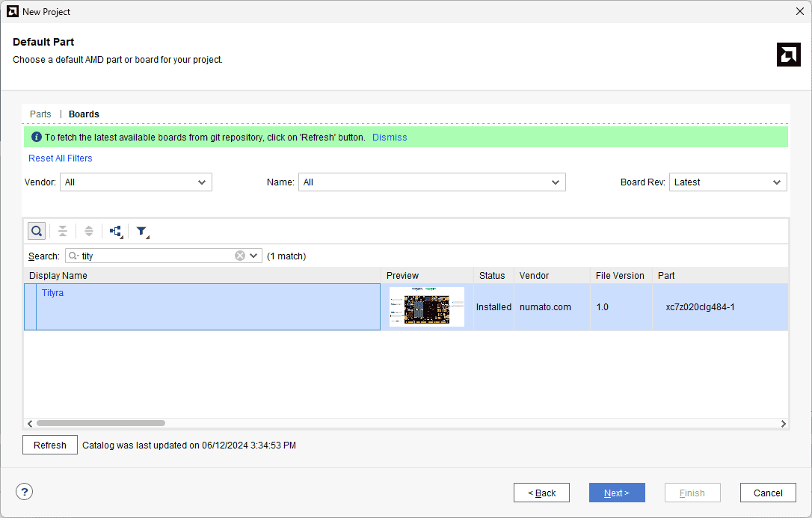Screen dimensions: 812x518
Task: Click the Collapse All toolbar icon
Action: pos(63,231)
